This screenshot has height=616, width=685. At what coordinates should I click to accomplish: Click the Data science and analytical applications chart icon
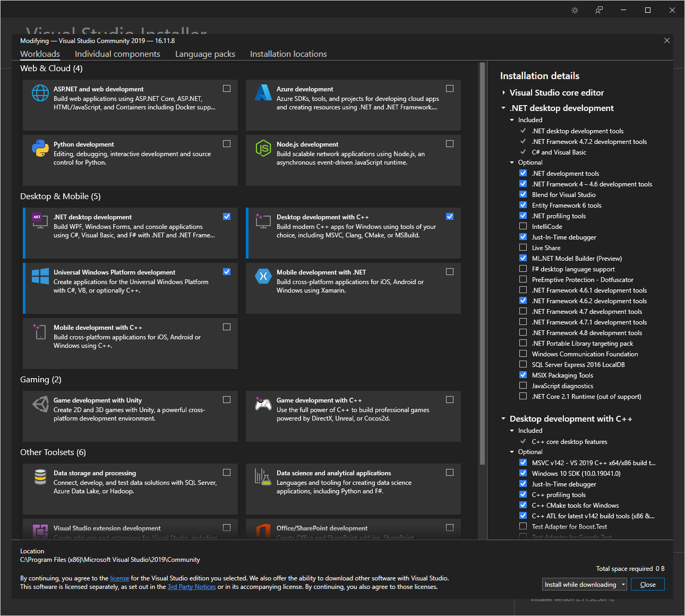(x=263, y=477)
